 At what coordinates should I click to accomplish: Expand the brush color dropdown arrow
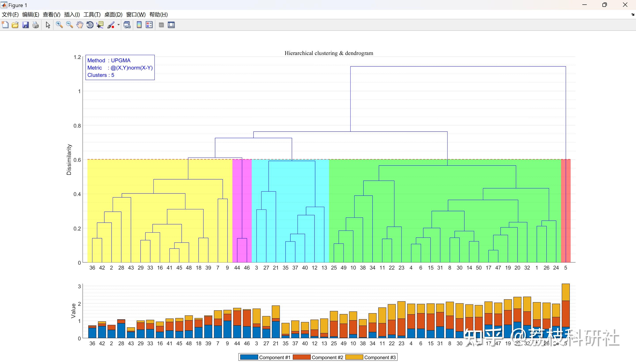(x=119, y=25)
